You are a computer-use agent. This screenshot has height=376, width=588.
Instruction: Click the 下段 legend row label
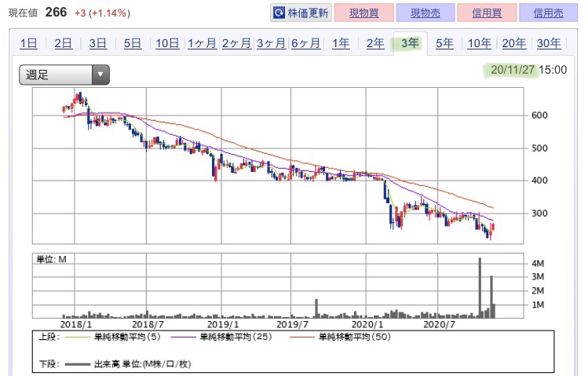[49, 364]
